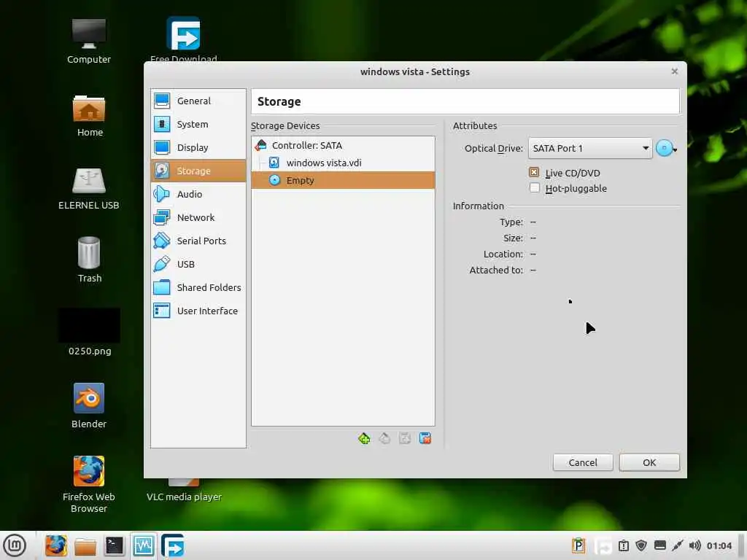Open the Linux Mint menu button

click(x=15, y=545)
